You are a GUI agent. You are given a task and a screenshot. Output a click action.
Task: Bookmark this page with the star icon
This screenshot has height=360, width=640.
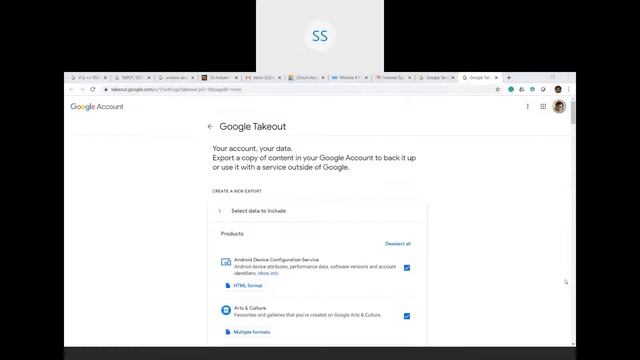coord(498,89)
